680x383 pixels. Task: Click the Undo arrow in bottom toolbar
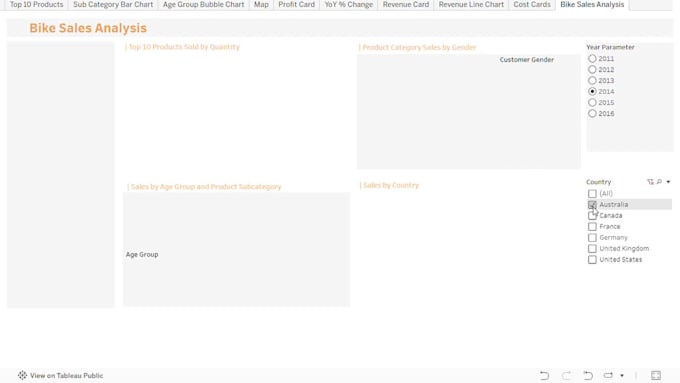coord(544,375)
